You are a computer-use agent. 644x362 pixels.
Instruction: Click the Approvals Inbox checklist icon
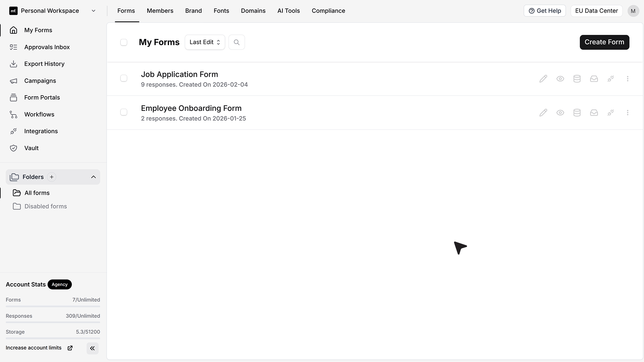click(13, 47)
